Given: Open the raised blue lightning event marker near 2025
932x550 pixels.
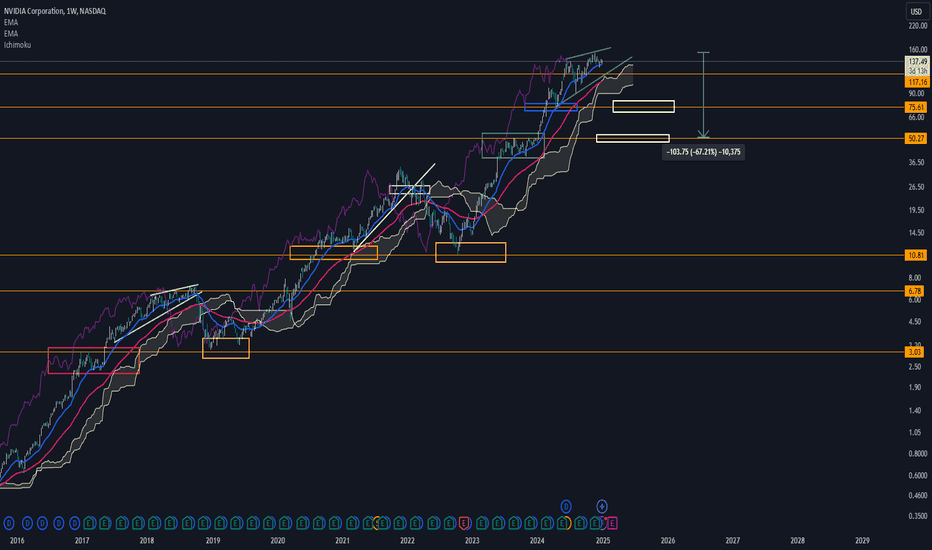Looking at the screenshot, I should [x=602, y=507].
